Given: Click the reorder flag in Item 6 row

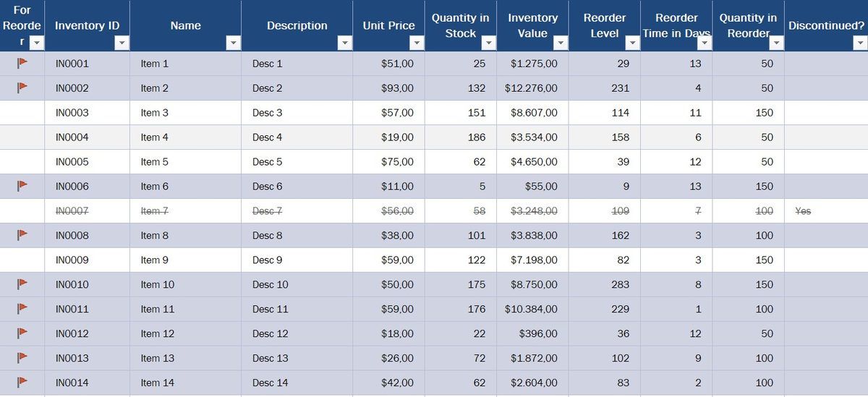Looking at the screenshot, I should [x=22, y=186].
